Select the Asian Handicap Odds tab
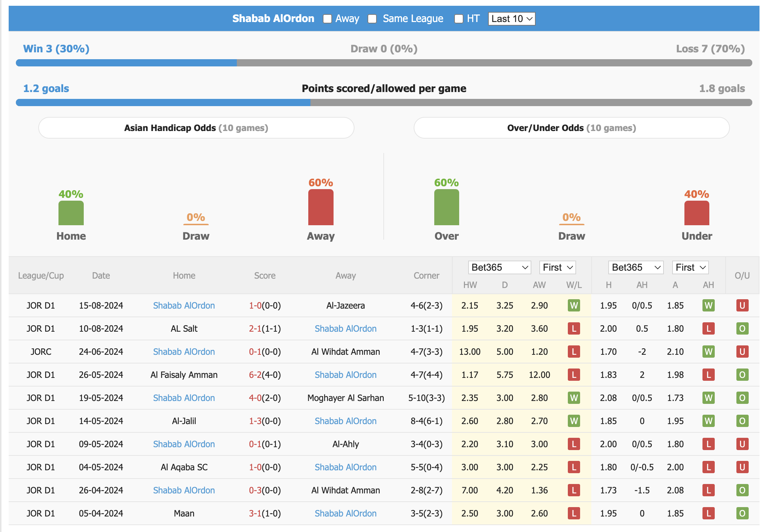 196,128
